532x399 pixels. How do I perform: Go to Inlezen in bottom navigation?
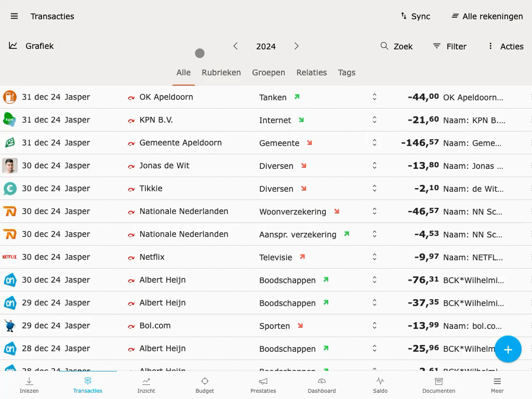pos(29,385)
